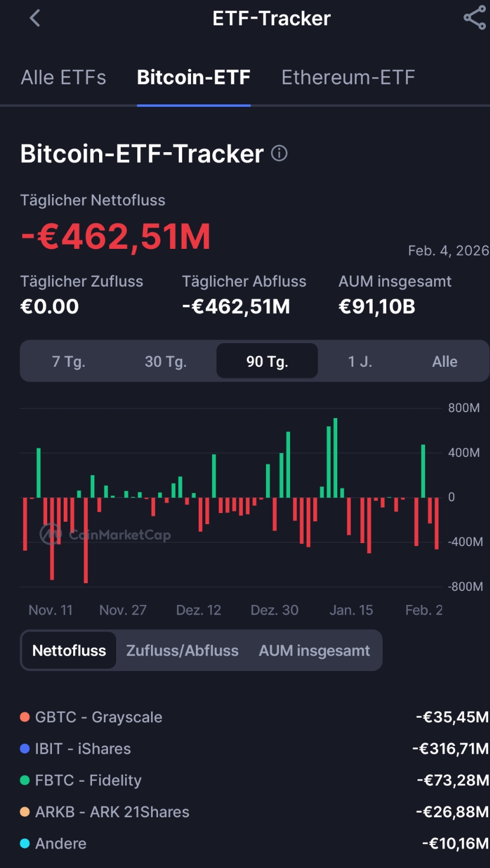
Task: Switch to the Alle ETFs tab
Action: 64,77
